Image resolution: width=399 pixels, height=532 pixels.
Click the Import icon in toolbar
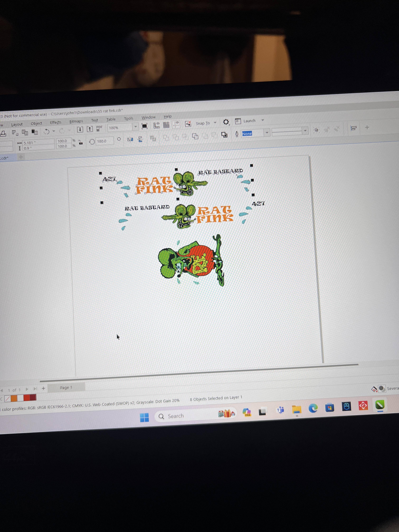coord(80,130)
